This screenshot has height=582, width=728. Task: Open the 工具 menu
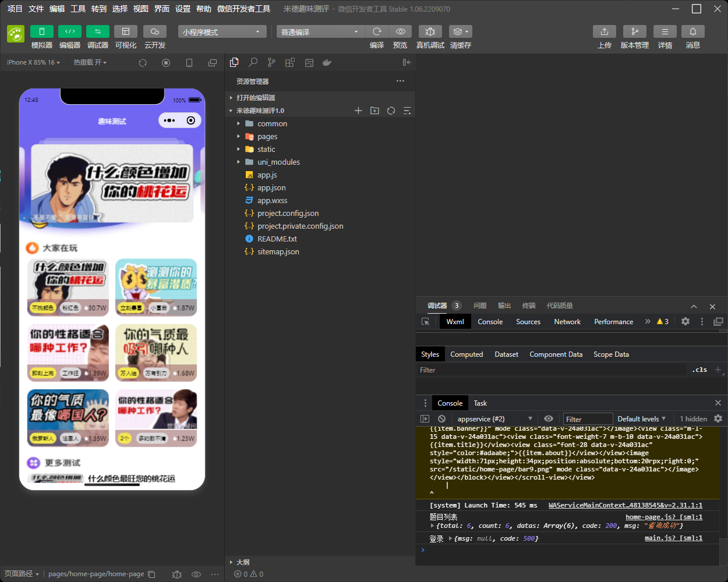point(78,9)
